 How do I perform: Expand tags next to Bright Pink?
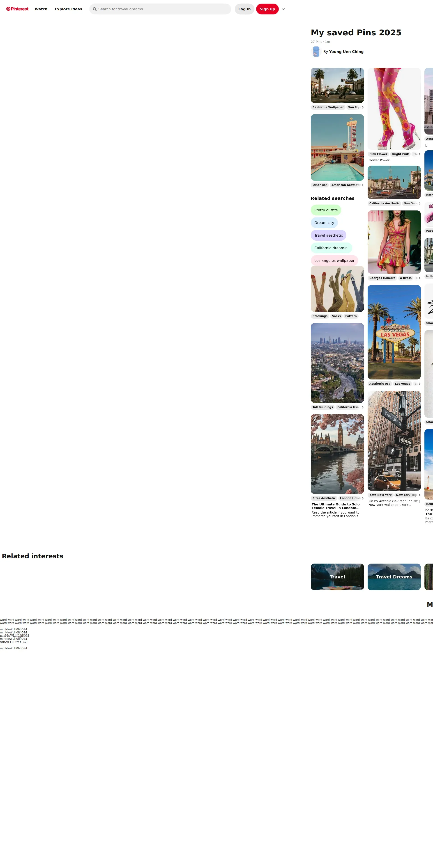(419, 154)
